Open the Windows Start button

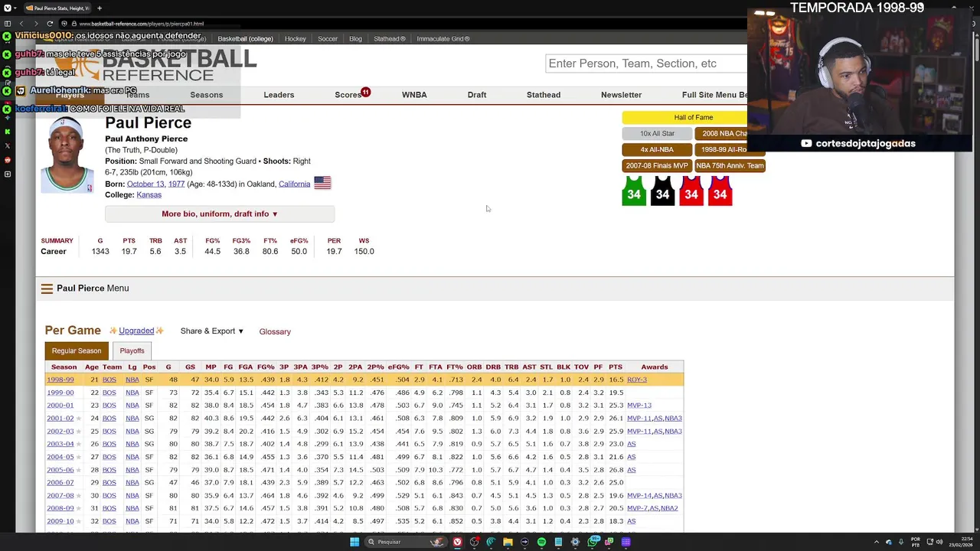354,542
